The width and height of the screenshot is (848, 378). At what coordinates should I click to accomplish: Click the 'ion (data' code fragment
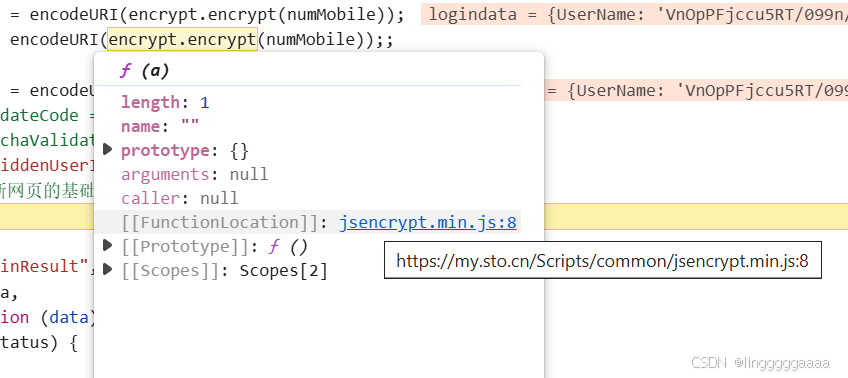48,317
